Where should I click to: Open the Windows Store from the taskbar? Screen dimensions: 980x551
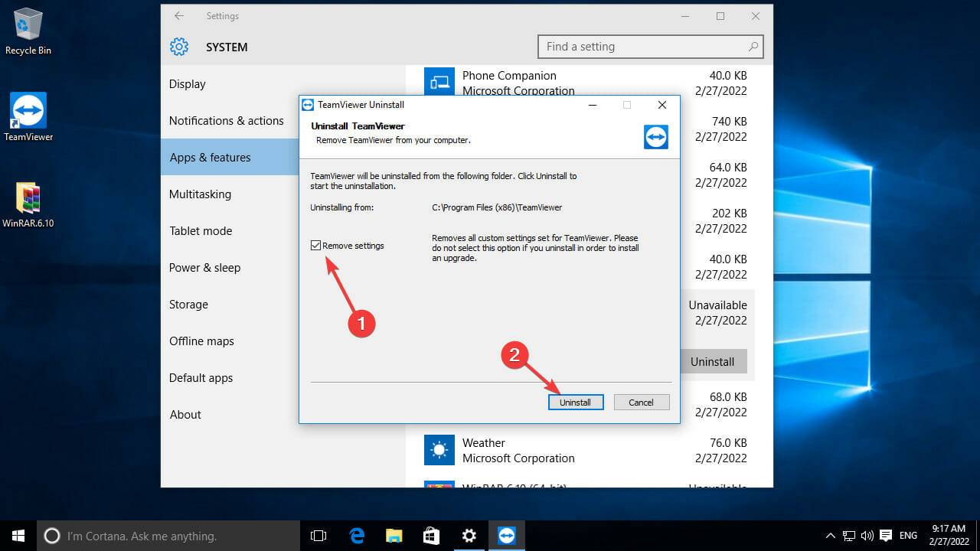431,536
